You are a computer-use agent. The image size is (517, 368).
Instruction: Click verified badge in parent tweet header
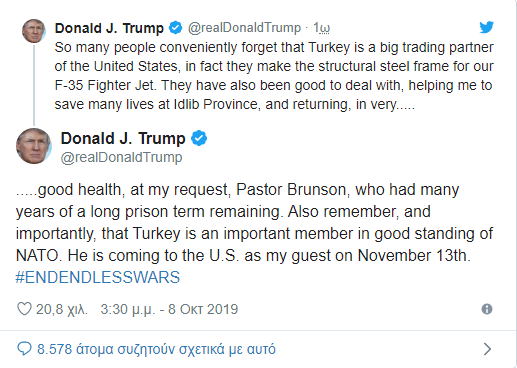176,28
